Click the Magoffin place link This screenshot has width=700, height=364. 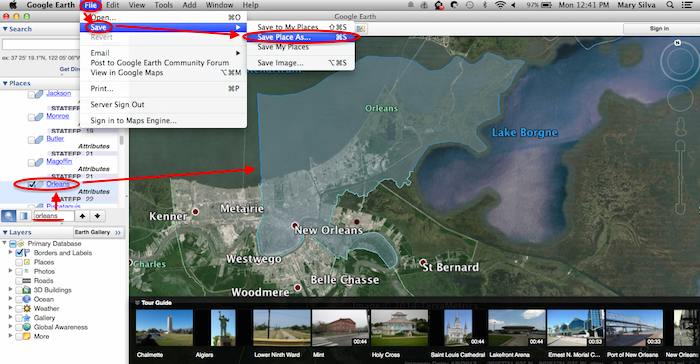pyautogui.click(x=59, y=161)
